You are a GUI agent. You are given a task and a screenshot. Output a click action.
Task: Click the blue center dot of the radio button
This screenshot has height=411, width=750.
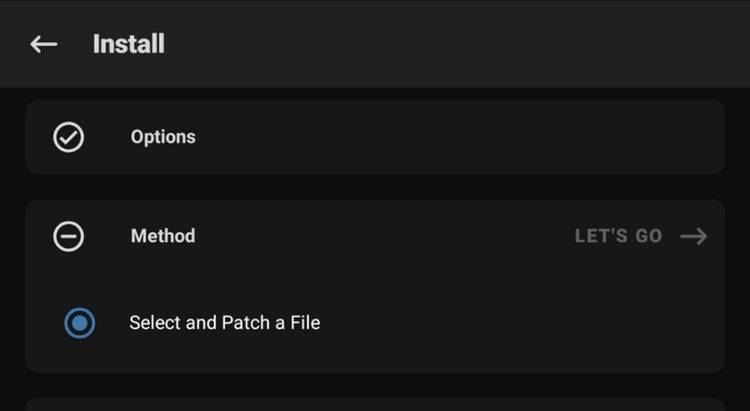79,323
